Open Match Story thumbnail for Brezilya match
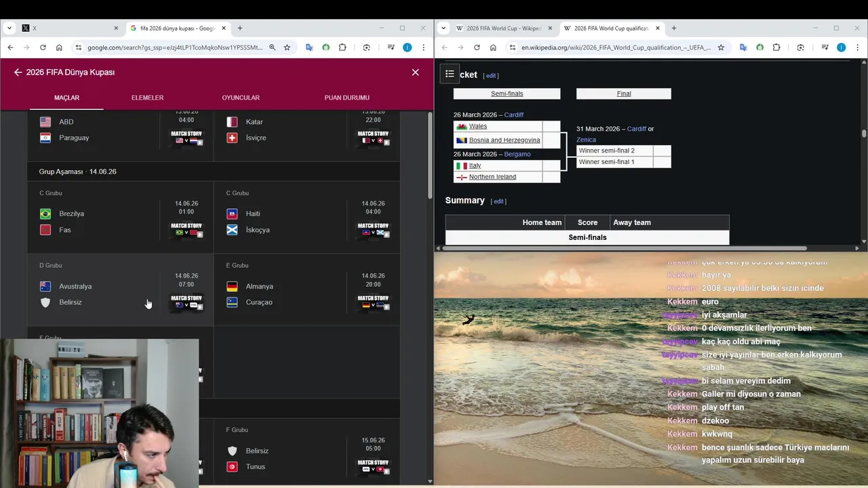Image resolution: width=868 pixels, height=488 pixels. point(186,230)
